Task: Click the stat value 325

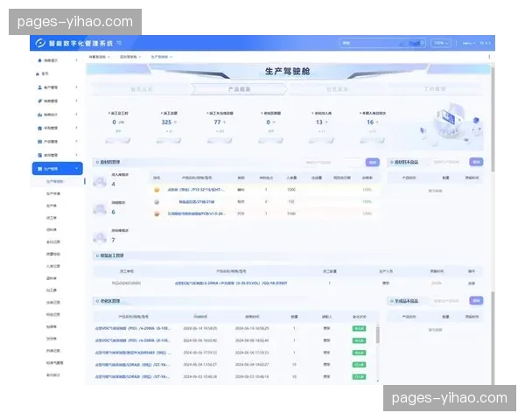Action: coord(166,122)
